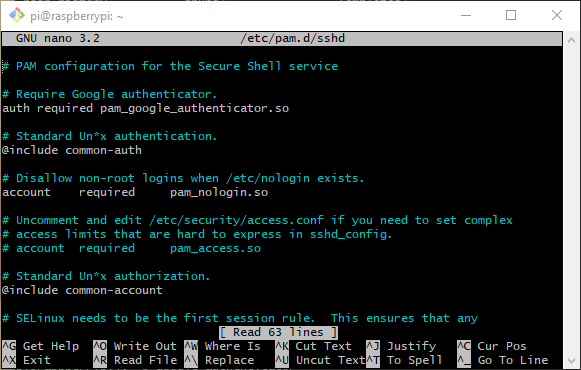Screen dimensions: 581x370
Task: Click the commented 'pam_access.so' text
Action: click(x=215, y=249)
